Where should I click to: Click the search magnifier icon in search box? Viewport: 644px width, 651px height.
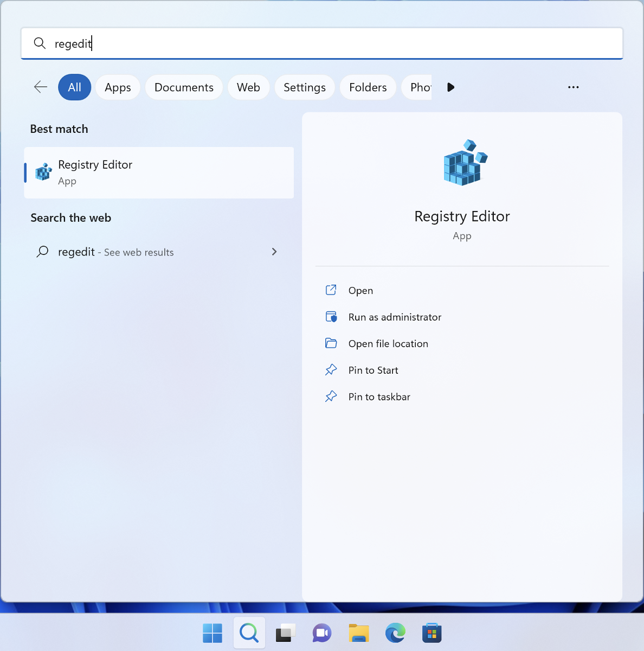[x=40, y=43]
